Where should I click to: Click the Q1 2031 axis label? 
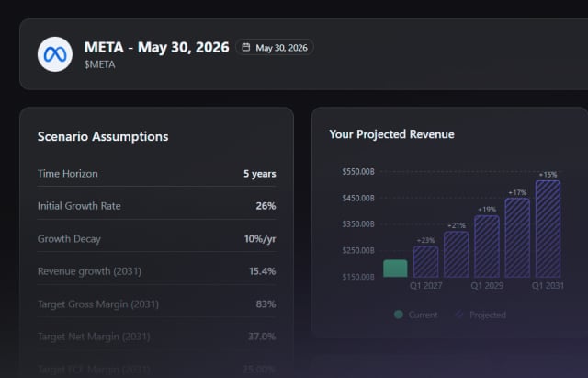tap(548, 286)
